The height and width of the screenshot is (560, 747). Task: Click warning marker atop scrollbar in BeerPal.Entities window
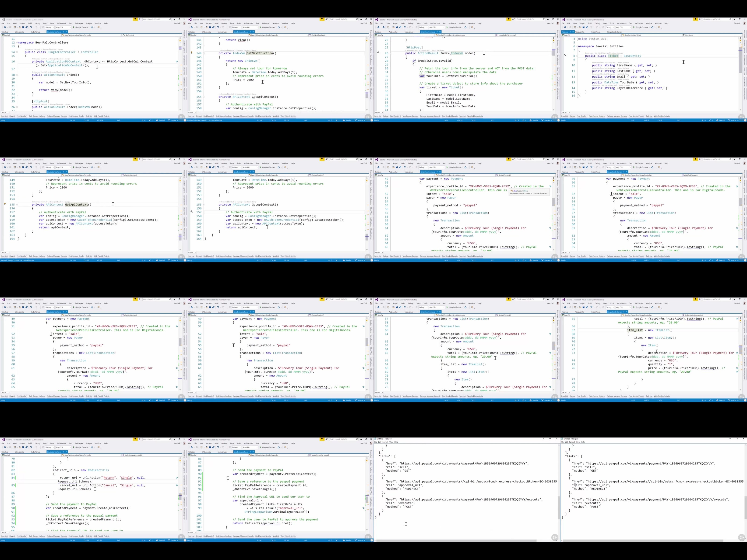click(x=740, y=41)
